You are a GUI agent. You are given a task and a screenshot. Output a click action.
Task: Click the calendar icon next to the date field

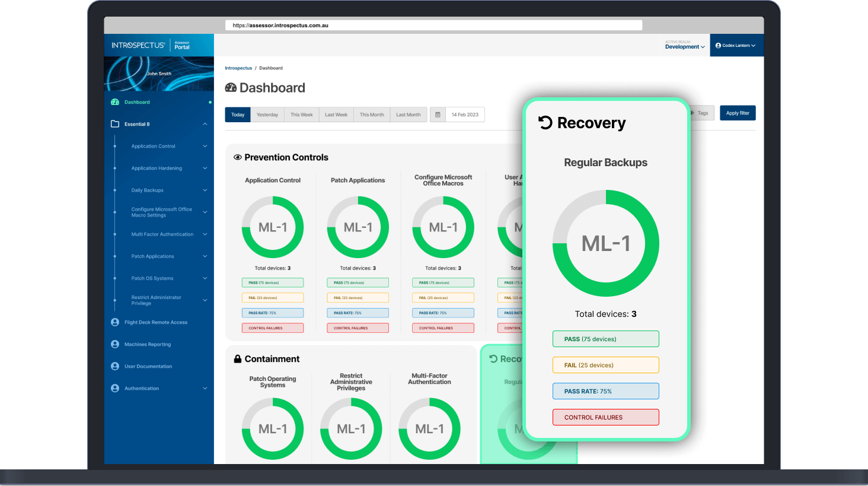point(438,114)
